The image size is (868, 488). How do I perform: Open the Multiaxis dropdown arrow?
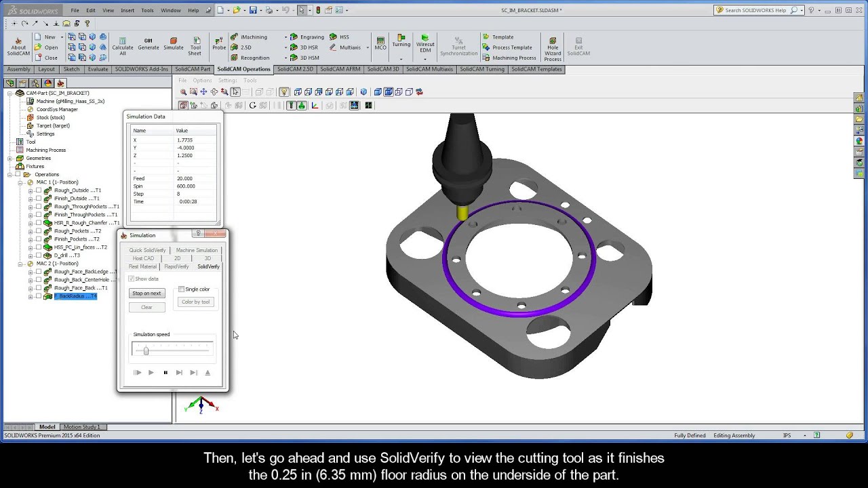367,47
